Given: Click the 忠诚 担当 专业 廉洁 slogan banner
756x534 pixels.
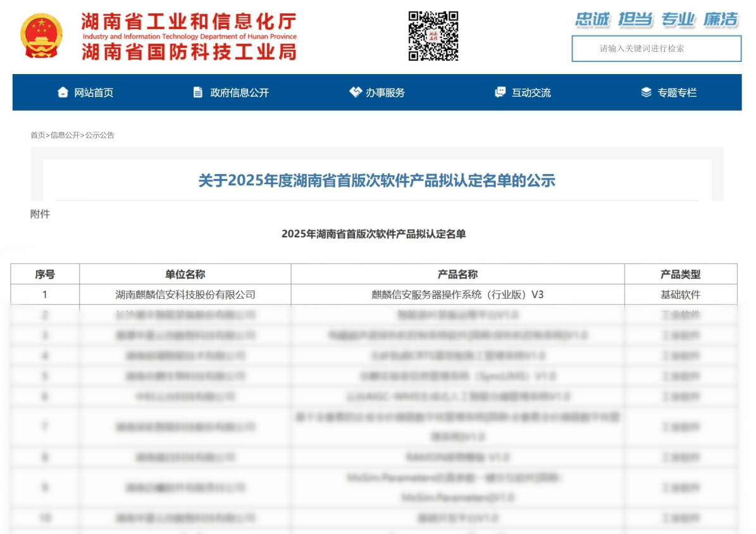Looking at the screenshot, I should pos(656,20).
